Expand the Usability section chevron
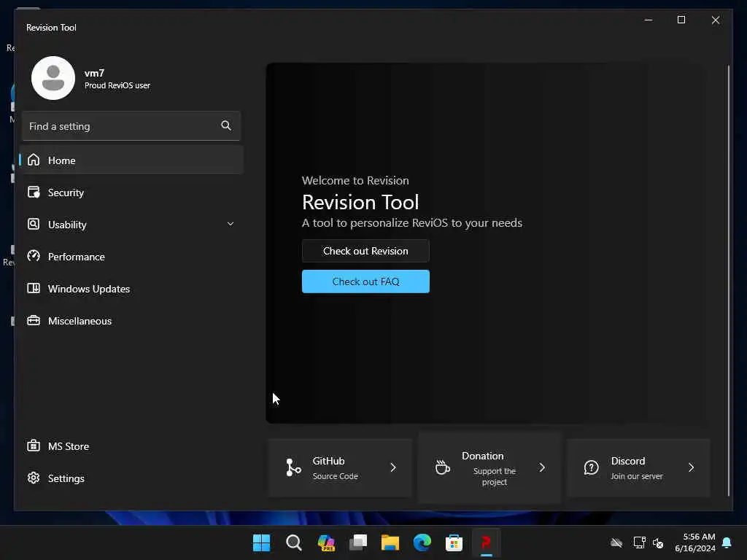The image size is (747, 560). [230, 224]
